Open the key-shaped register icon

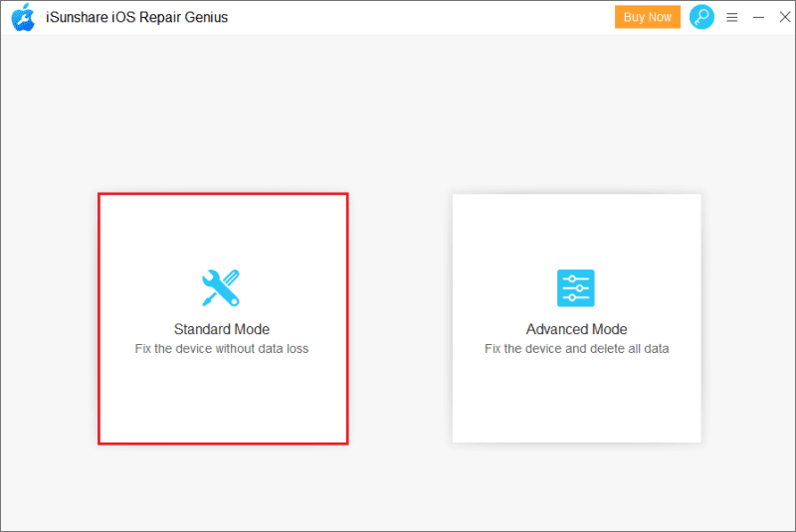(x=701, y=17)
